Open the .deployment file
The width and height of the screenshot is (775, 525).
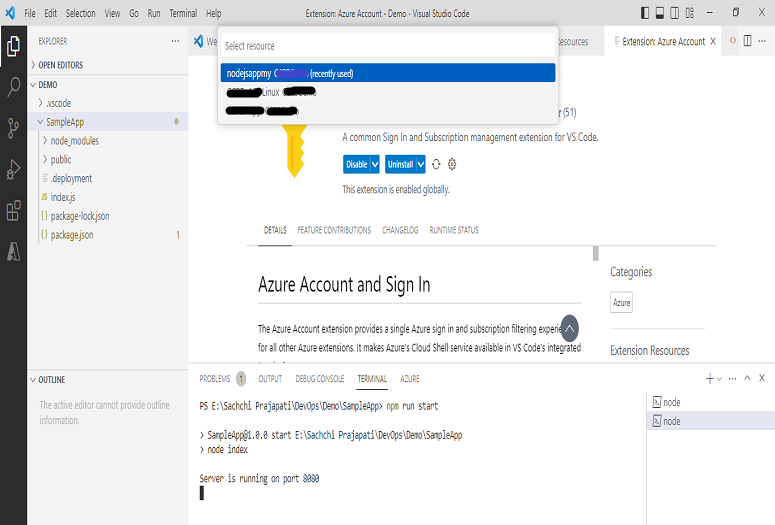71,178
